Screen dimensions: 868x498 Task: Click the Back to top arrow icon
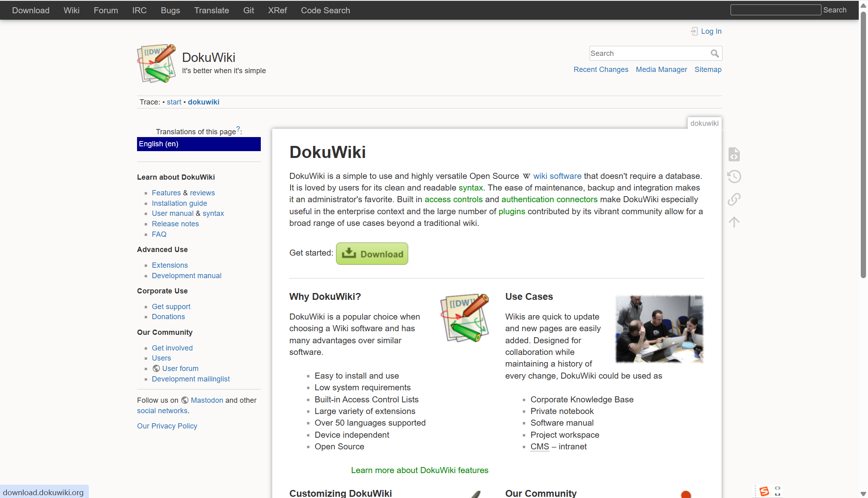click(734, 222)
